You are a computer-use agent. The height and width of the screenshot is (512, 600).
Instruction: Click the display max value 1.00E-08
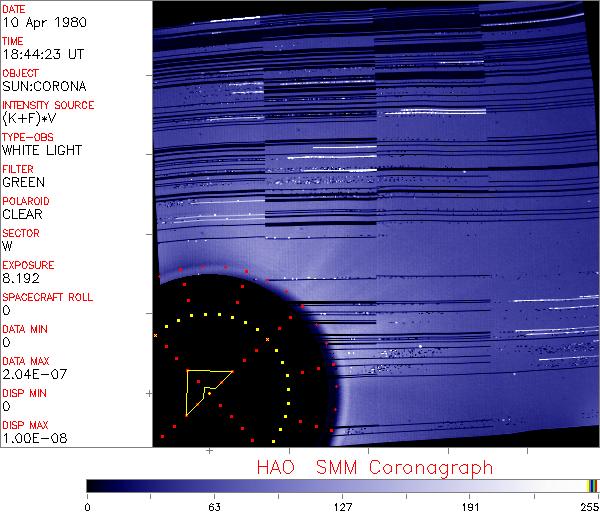coord(30,438)
